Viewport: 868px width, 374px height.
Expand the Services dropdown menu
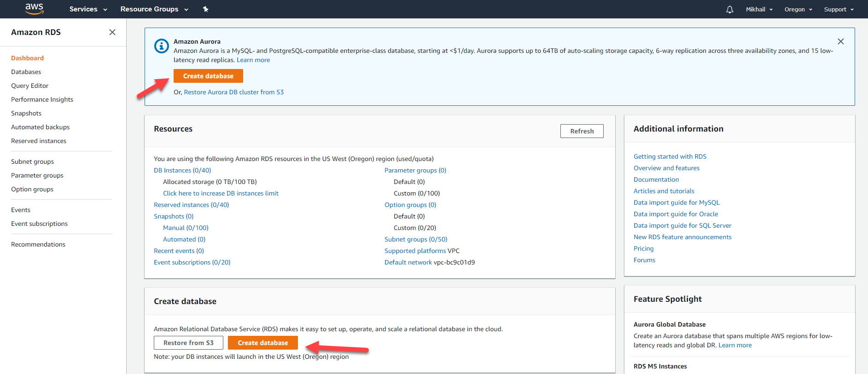(88, 9)
